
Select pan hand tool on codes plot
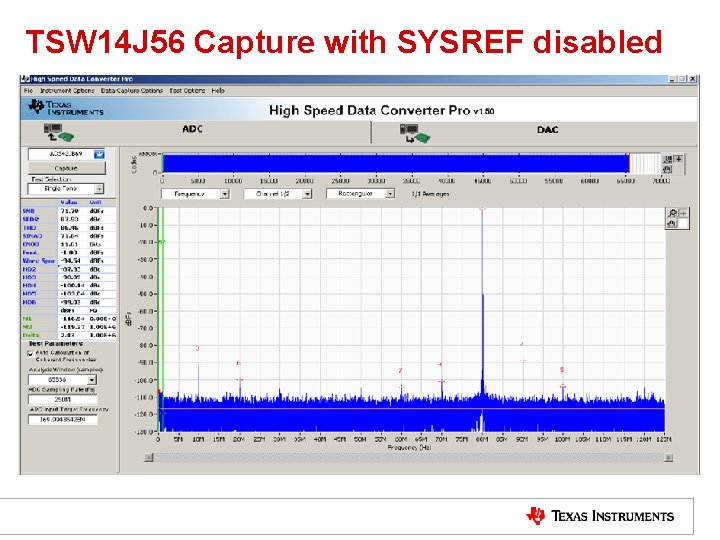click(668, 169)
